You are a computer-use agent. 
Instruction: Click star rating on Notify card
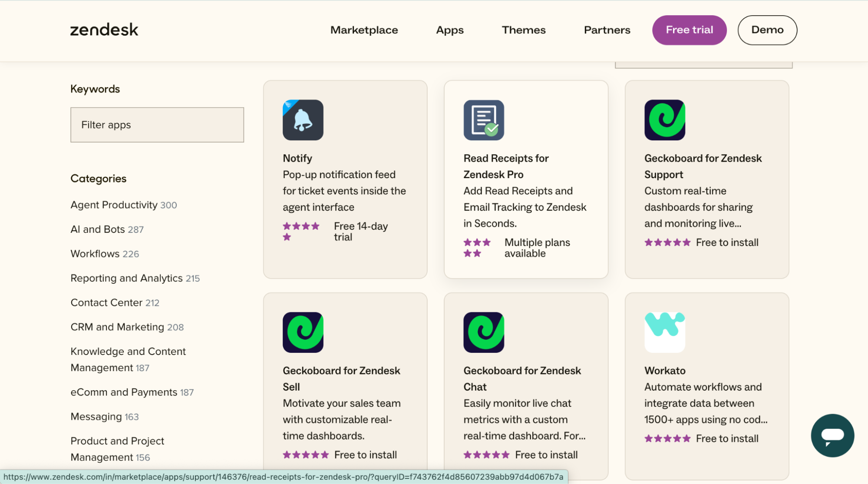tap(301, 231)
